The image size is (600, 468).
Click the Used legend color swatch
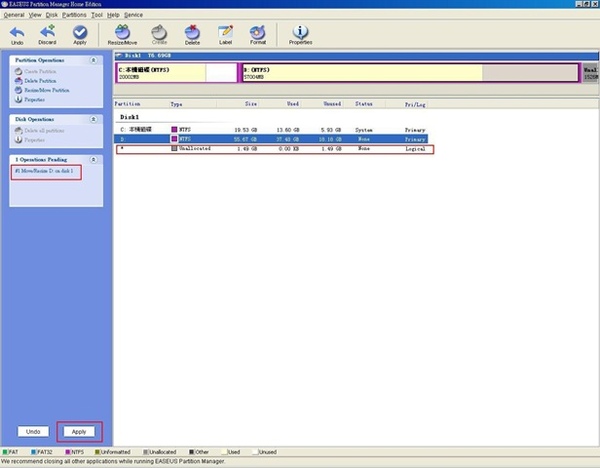point(224,452)
